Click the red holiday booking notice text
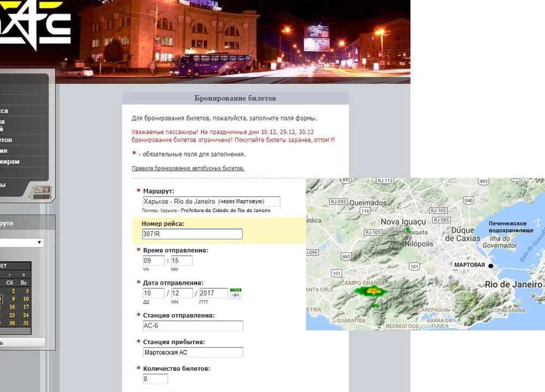Image resolution: width=545 pixels, height=392 pixels. (x=233, y=136)
